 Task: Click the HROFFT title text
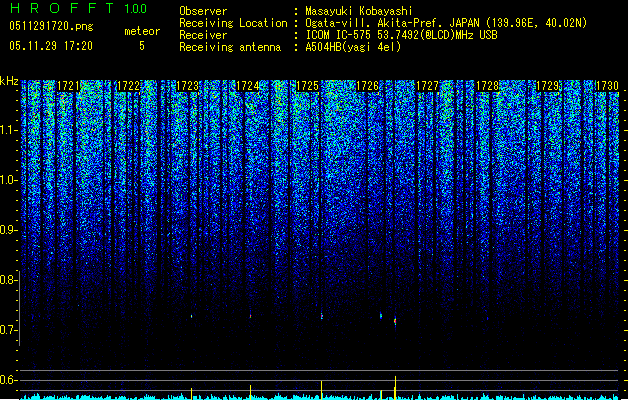point(62,8)
